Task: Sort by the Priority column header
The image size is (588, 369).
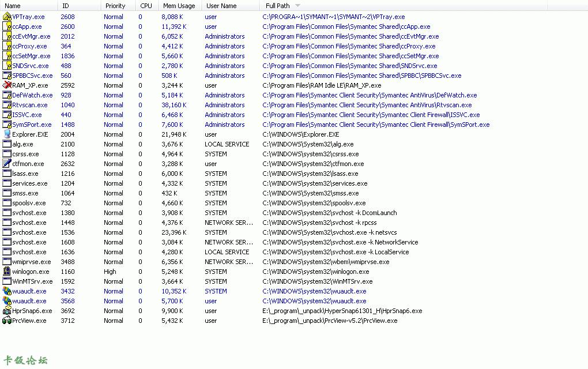Action: pos(118,6)
